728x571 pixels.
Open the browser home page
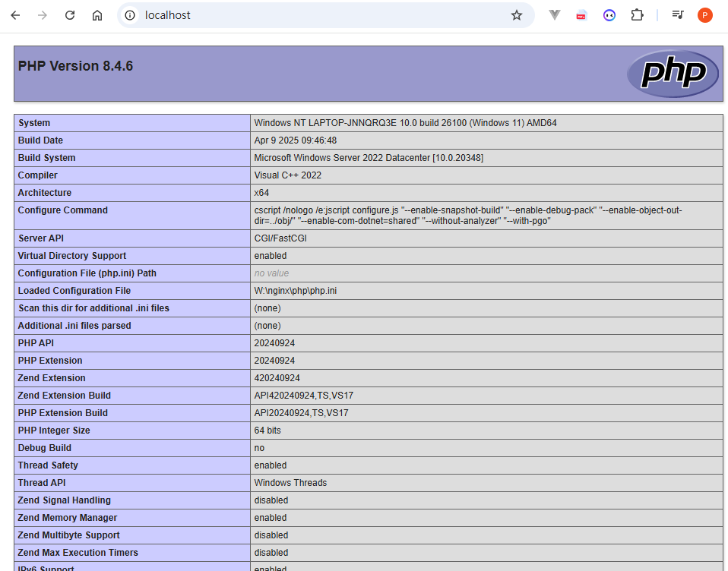pos(97,15)
